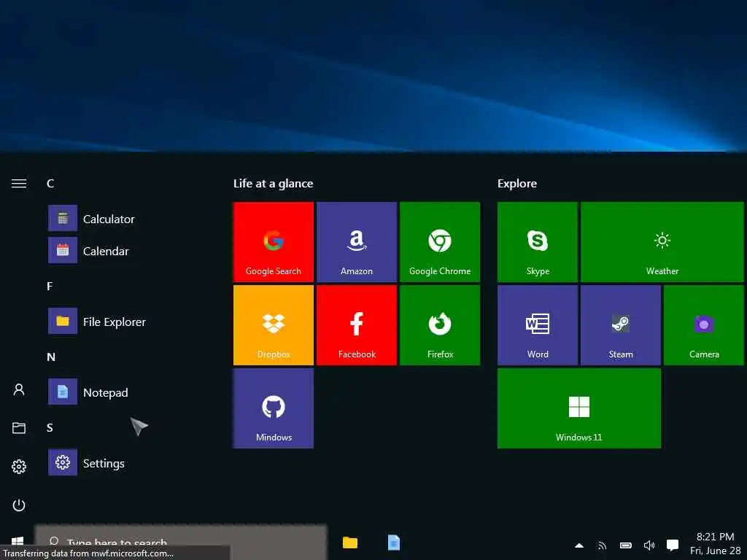747x560 pixels.
Task: Launch the Amazon tile
Action: point(356,242)
